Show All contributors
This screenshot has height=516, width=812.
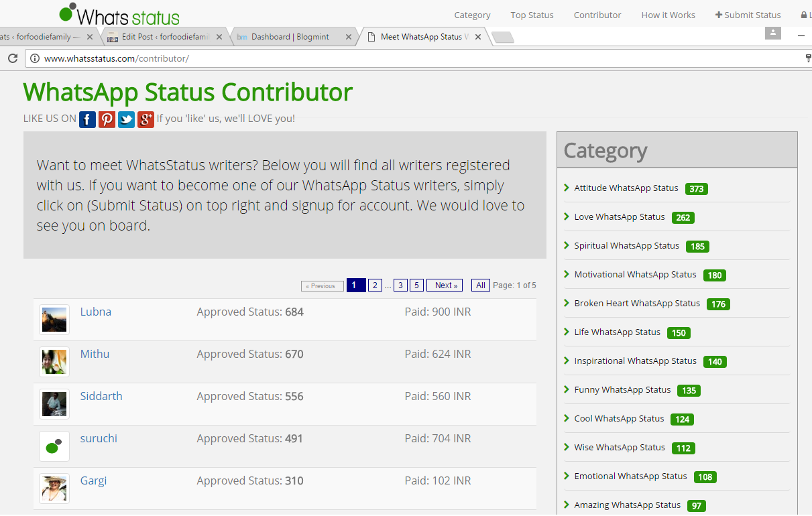(x=480, y=285)
